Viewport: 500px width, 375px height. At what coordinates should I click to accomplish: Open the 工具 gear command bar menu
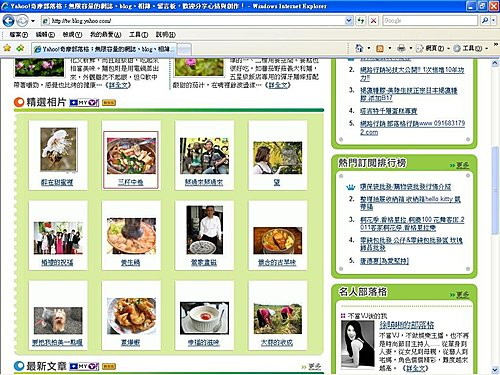[470, 49]
